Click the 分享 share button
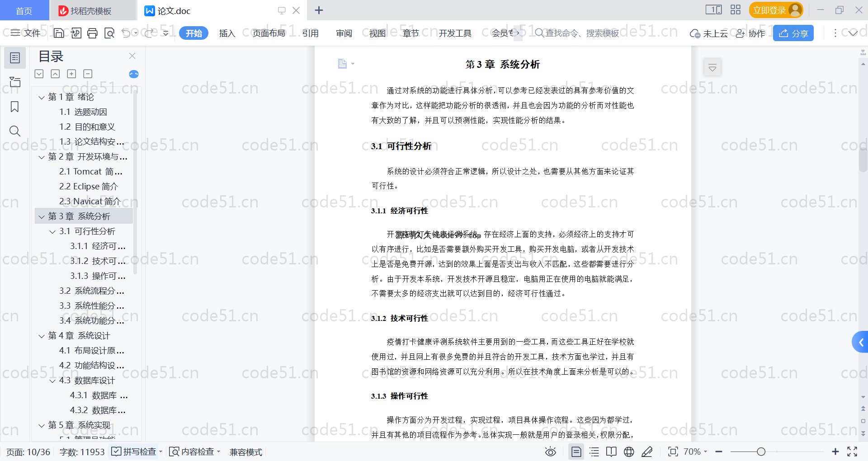 click(x=793, y=33)
